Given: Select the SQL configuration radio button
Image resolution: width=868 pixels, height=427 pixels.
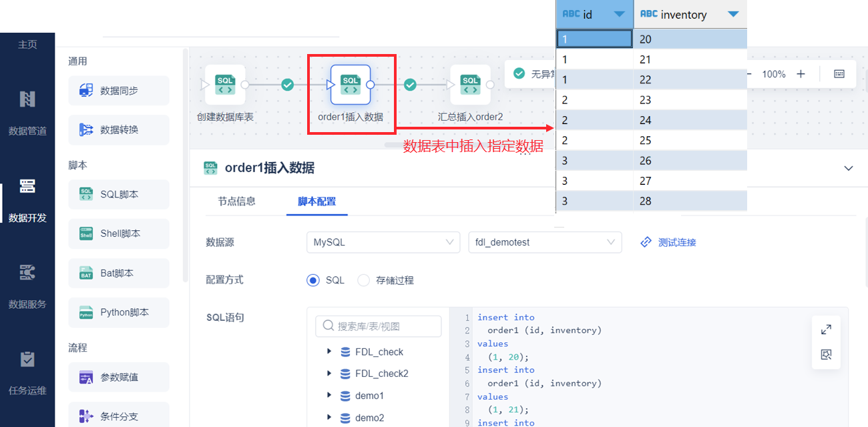Looking at the screenshot, I should 313,280.
